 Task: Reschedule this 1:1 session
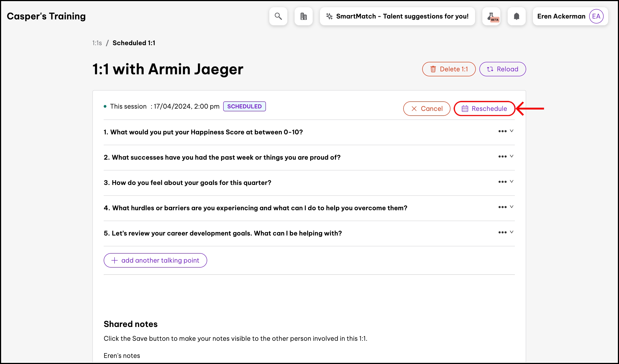coord(484,109)
